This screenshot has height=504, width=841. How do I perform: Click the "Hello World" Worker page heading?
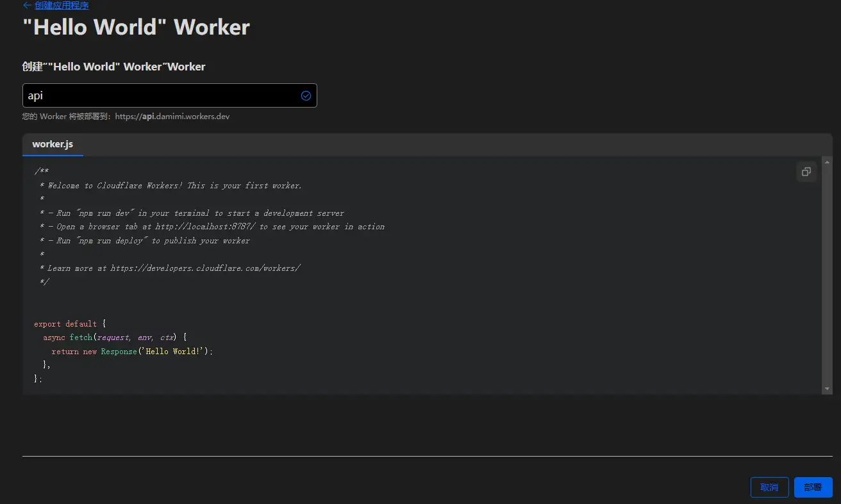click(x=136, y=27)
